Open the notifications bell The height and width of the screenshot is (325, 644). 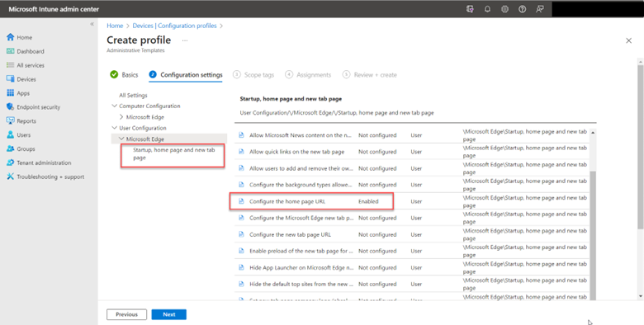pyautogui.click(x=487, y=9)
